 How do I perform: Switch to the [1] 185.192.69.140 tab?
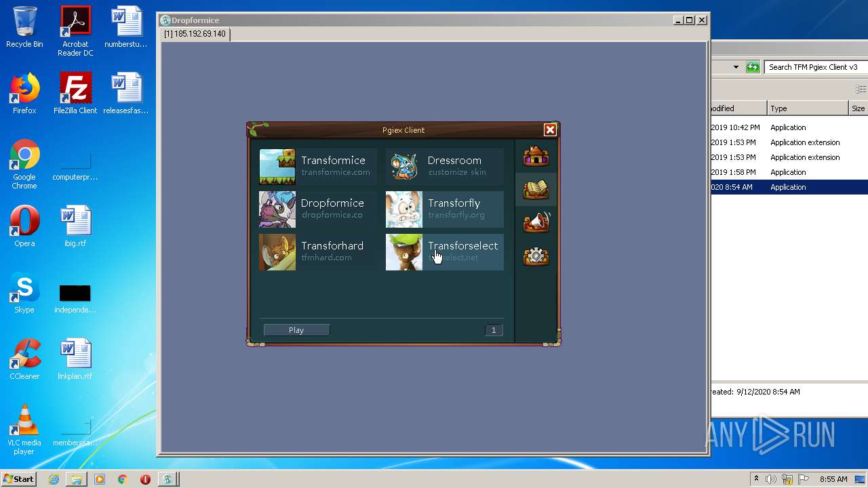tap(195, 34)
